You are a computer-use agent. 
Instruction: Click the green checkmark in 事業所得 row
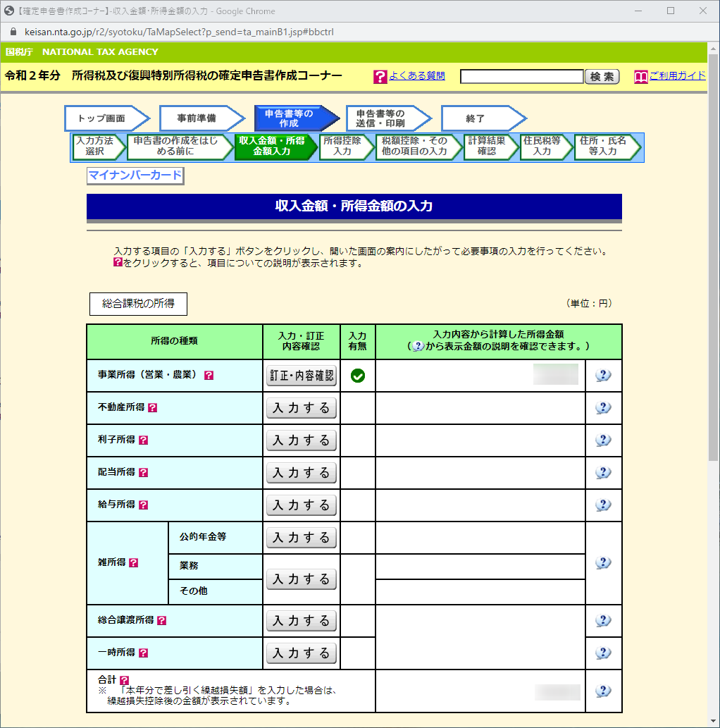point(357,376)
